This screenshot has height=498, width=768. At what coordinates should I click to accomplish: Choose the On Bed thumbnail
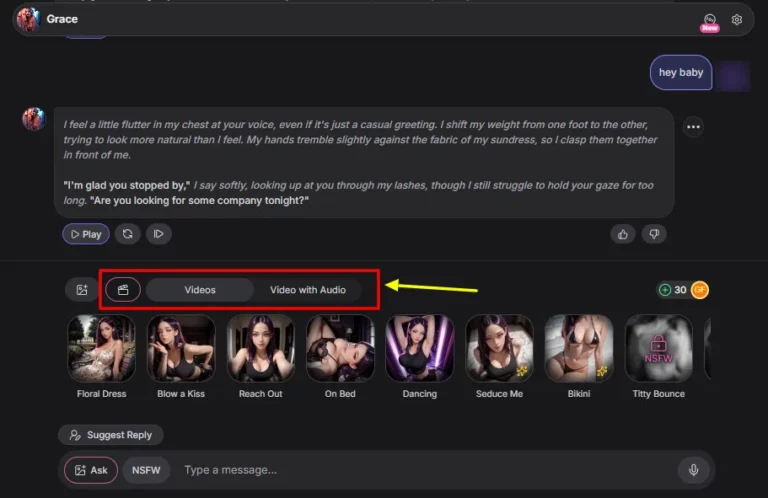pyautogui.click(x=340, y=348)
